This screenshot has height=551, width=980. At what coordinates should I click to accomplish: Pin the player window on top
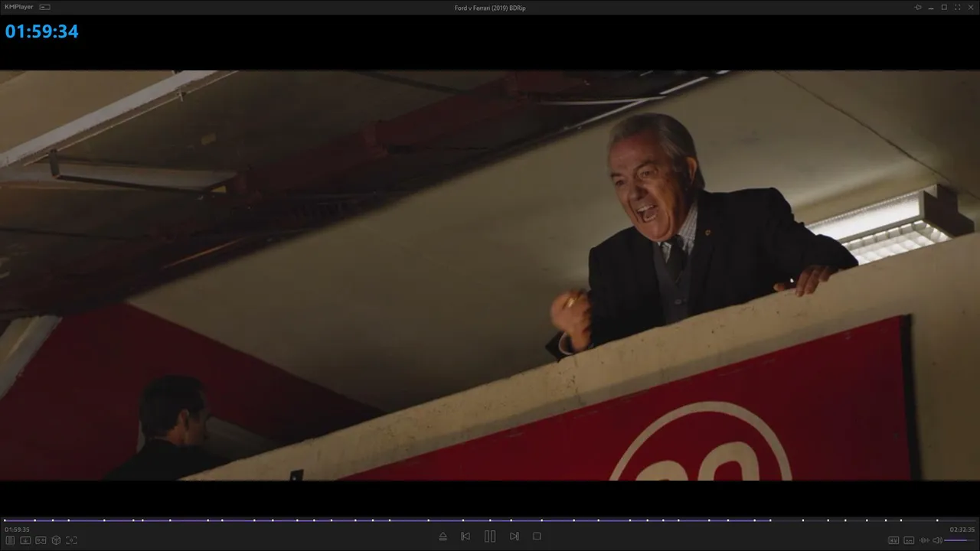click(x=918, y=7)
